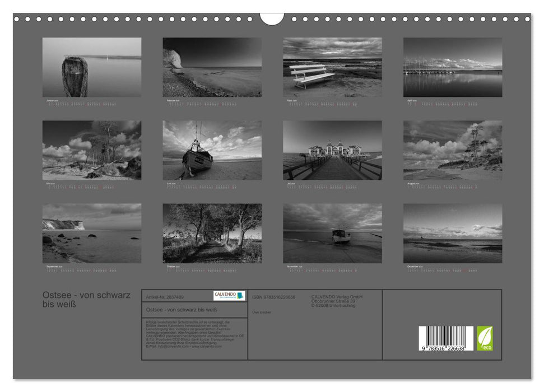Select the December sunset sea photo
The image size is (544, 392).
[x=453, y=233]
